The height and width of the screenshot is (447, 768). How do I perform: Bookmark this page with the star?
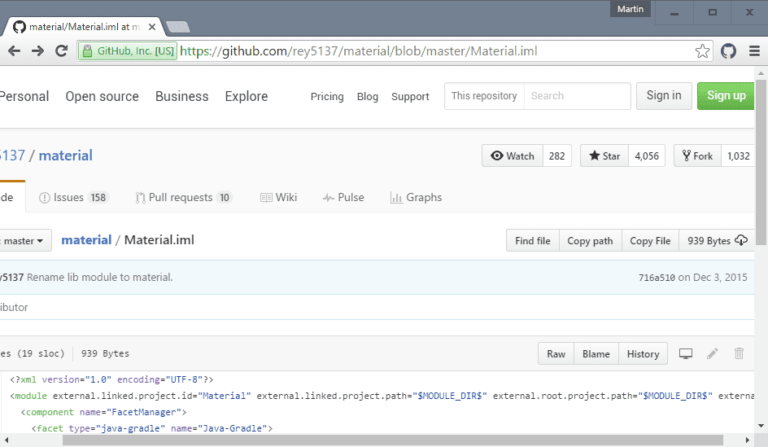[x=702, y=51]
